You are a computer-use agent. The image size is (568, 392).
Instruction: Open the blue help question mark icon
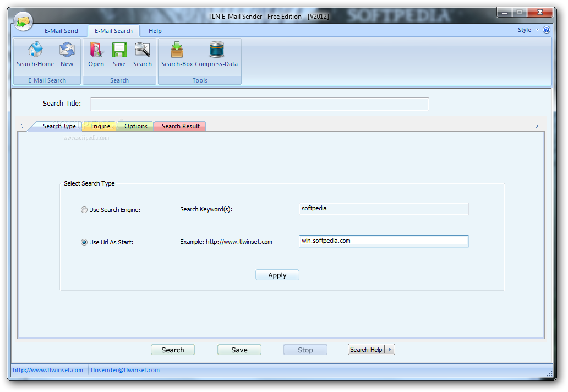(547, 30)
